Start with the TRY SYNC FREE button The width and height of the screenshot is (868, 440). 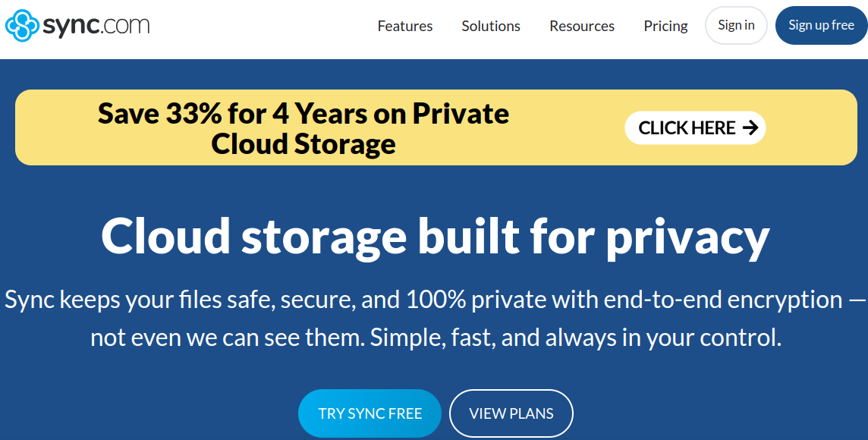coord(370,413)
